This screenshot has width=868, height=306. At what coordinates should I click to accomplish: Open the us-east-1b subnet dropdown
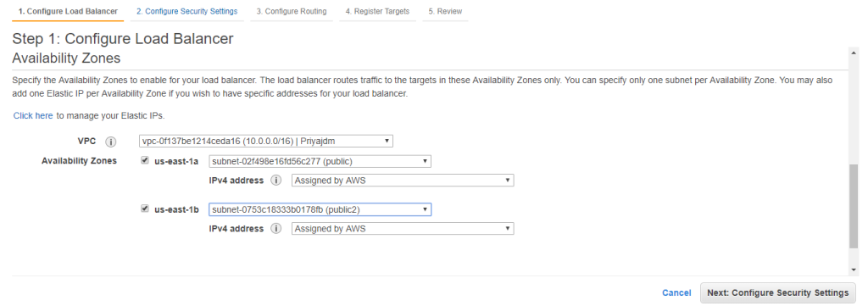(320, 209)
